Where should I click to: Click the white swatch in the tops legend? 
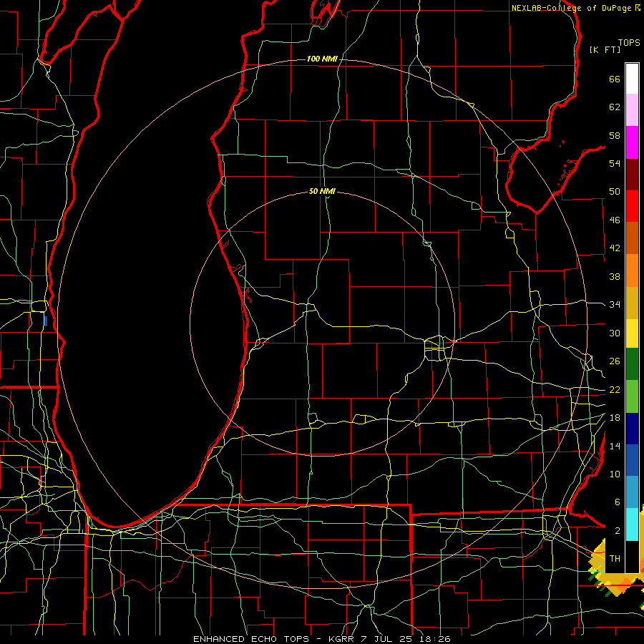click(x=632, y=79)
